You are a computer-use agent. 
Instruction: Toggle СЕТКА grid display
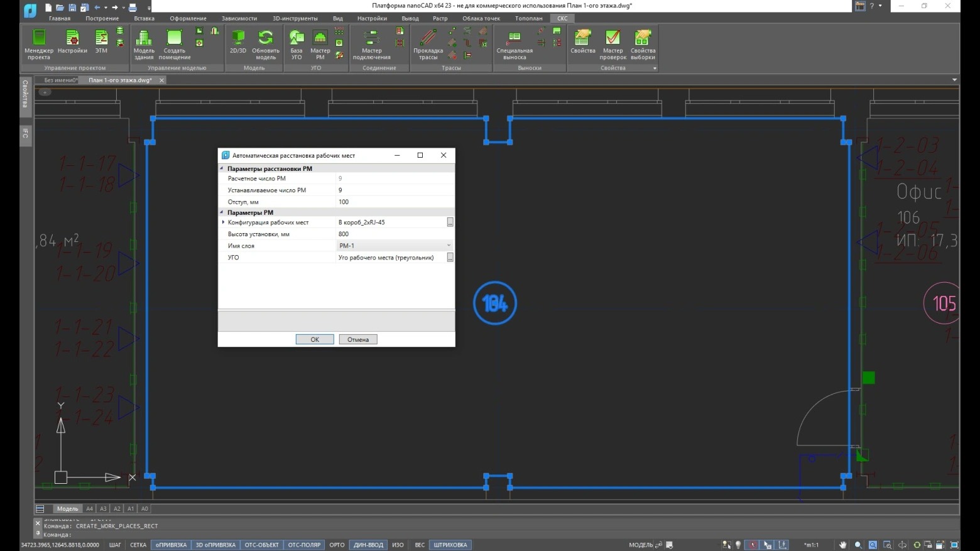[x=138, y=545]
